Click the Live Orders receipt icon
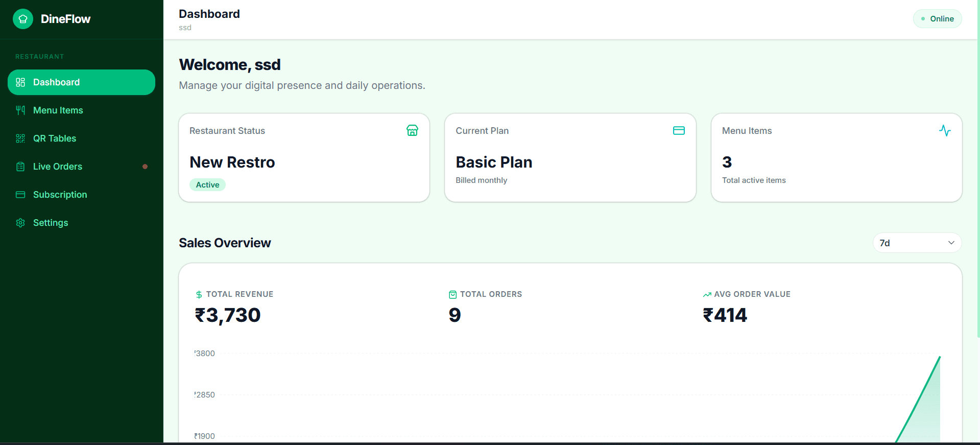 click(x=20, y=166)
